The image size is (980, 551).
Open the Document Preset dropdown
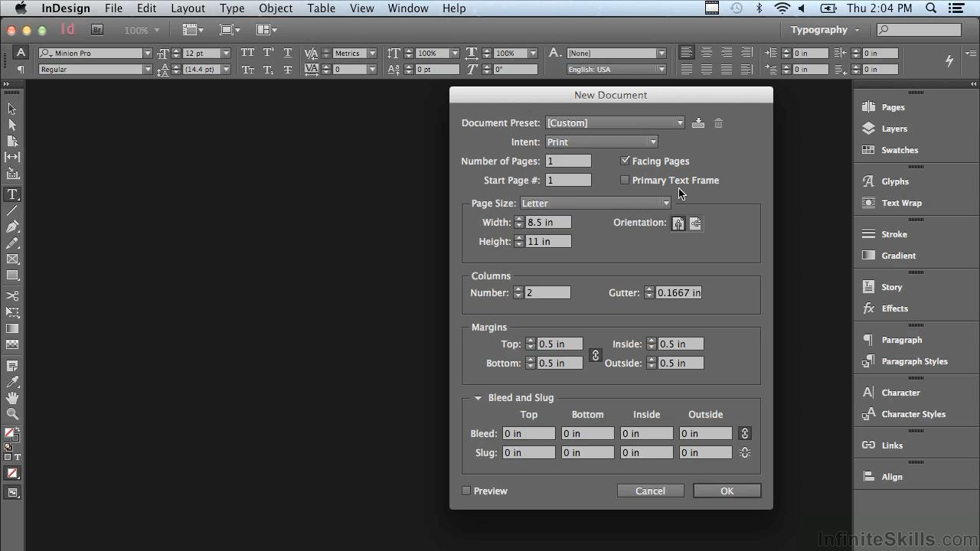tap(615, 123)
